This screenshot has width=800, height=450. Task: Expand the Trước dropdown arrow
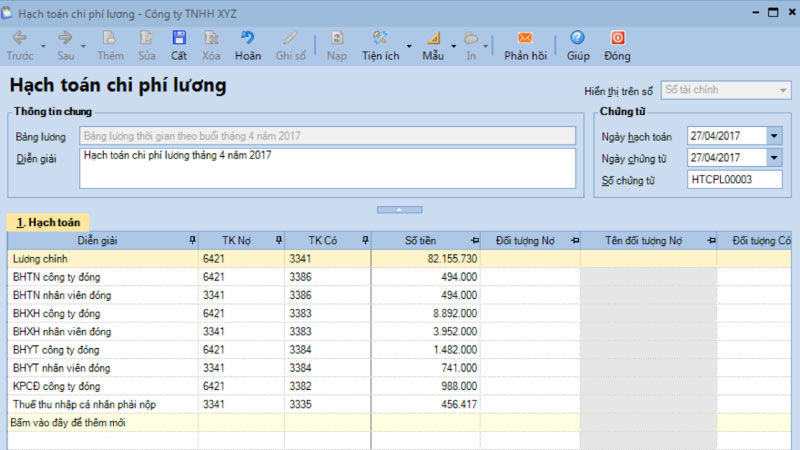pyautogui.click(x=43, y=46)
